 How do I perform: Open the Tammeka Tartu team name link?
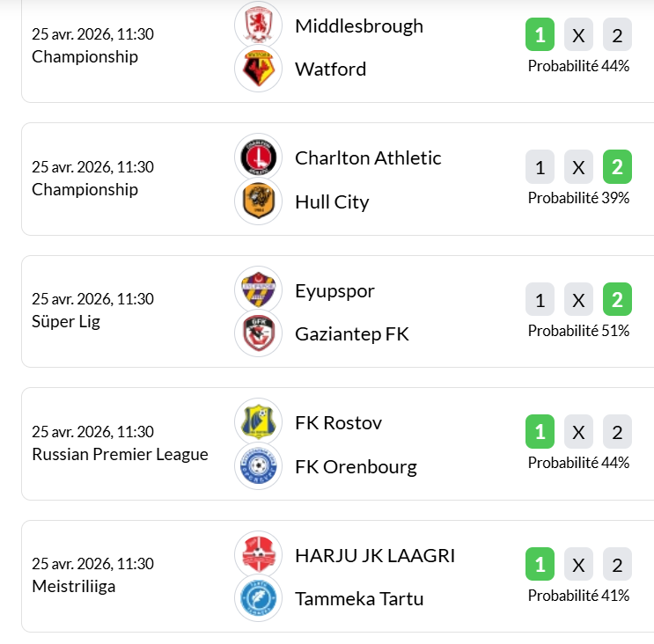click(359, 599)
